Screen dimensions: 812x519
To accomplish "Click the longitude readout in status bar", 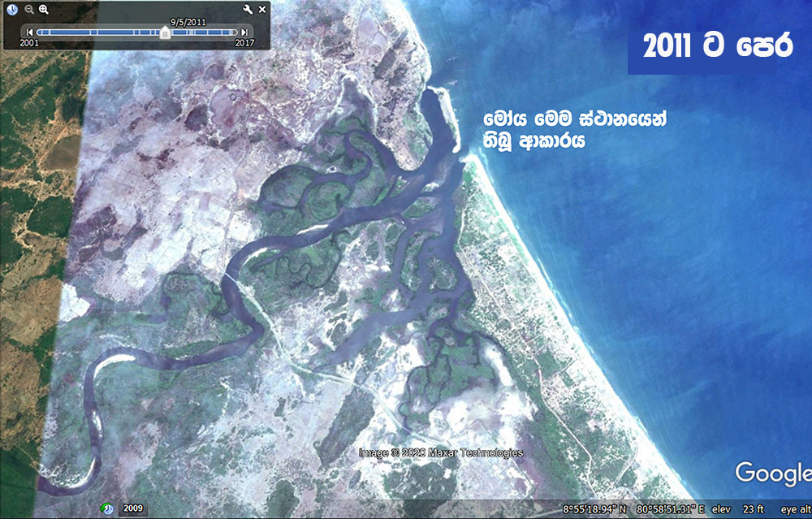I will tap(665, 509).
